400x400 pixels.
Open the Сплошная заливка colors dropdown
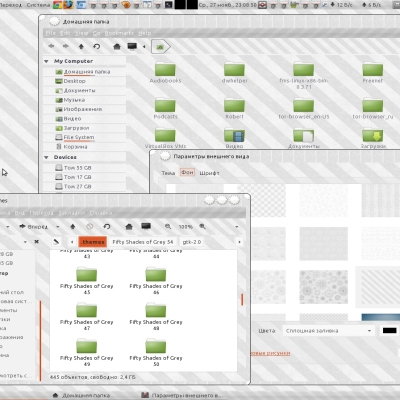(x=328, y=331)
